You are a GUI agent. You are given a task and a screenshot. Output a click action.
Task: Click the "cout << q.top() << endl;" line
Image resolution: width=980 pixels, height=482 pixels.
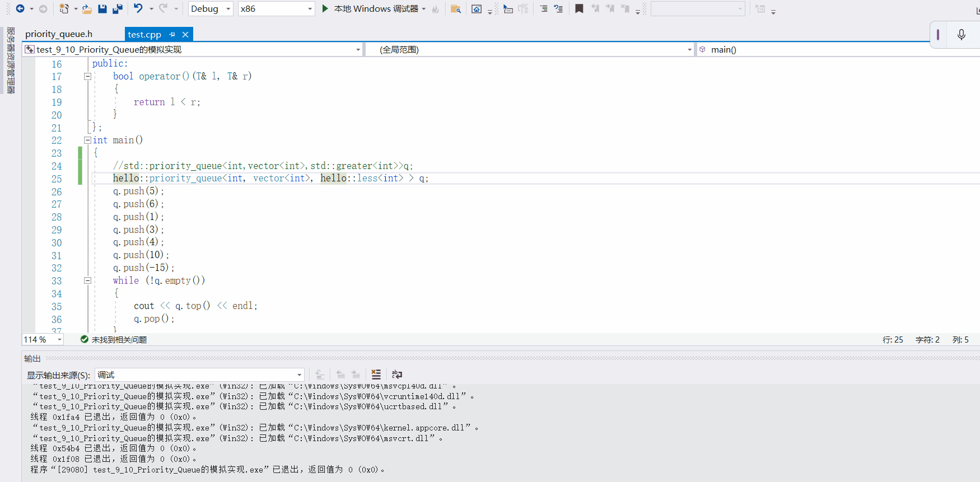195,306
